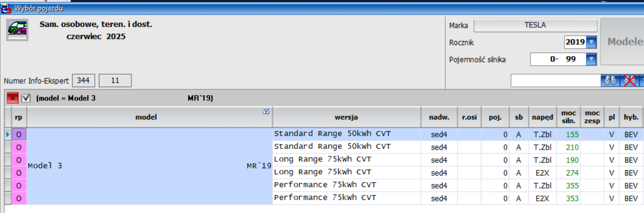Select Performance 75kWh CVT with 355 power

tap(347, 185)
